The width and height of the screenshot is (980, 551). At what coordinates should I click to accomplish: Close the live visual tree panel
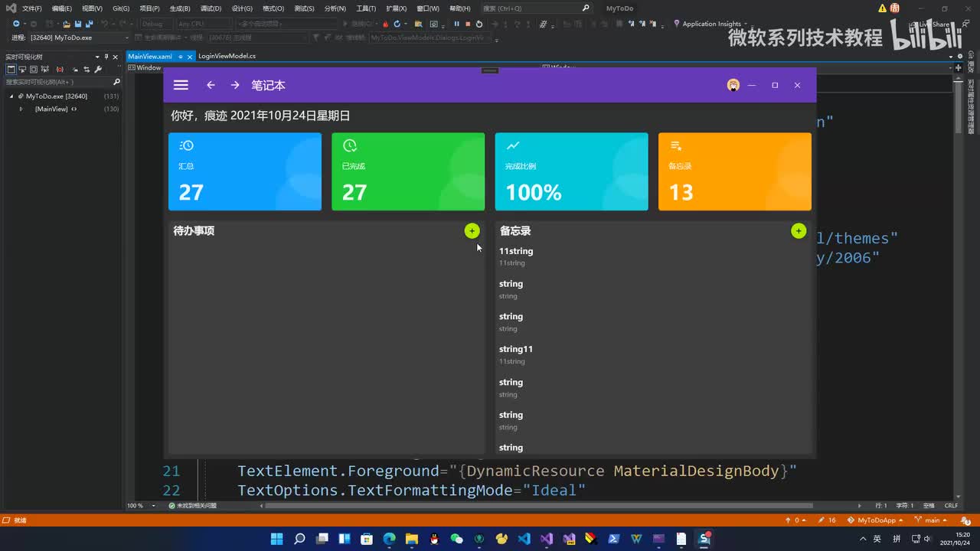(116, 57)
